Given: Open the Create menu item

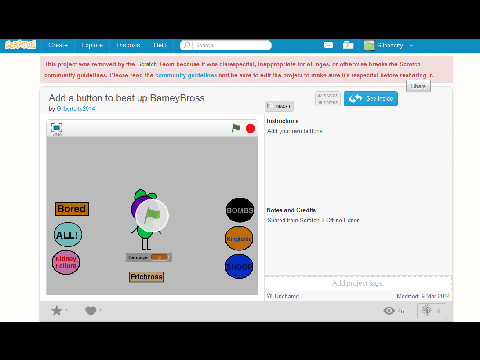Looking at the screenshot, I should coord(58,45).
